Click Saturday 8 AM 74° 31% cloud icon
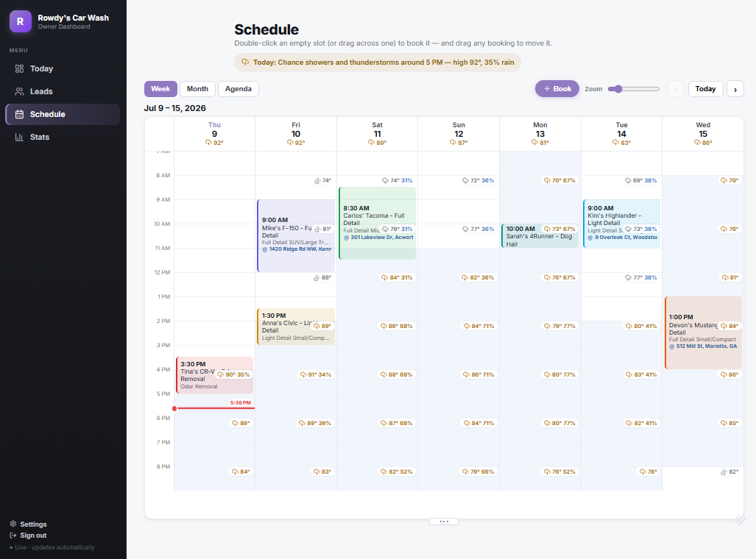Viewport: 756px width, 559px height. coord(385,181)
